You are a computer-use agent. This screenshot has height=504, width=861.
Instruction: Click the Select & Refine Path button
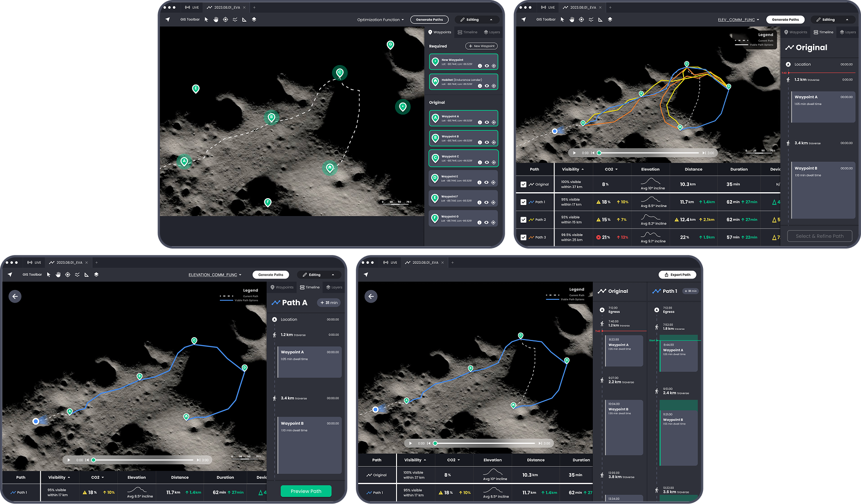tap(820, 236)
